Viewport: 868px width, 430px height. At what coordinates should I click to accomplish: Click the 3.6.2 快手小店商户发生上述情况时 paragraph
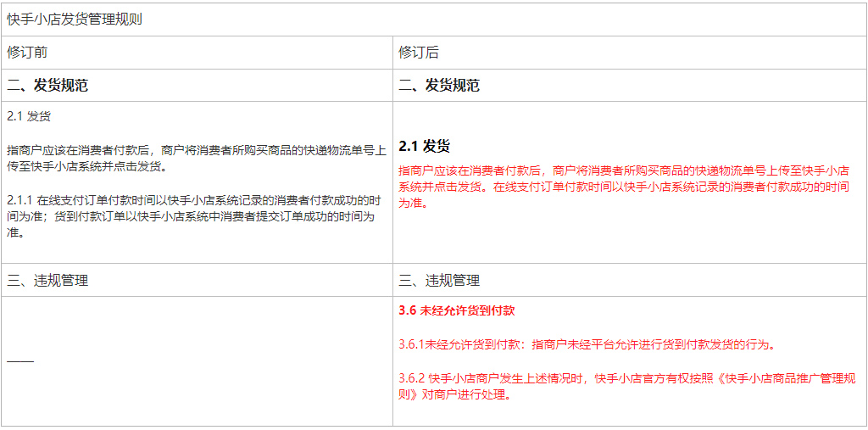pos(628,387)
